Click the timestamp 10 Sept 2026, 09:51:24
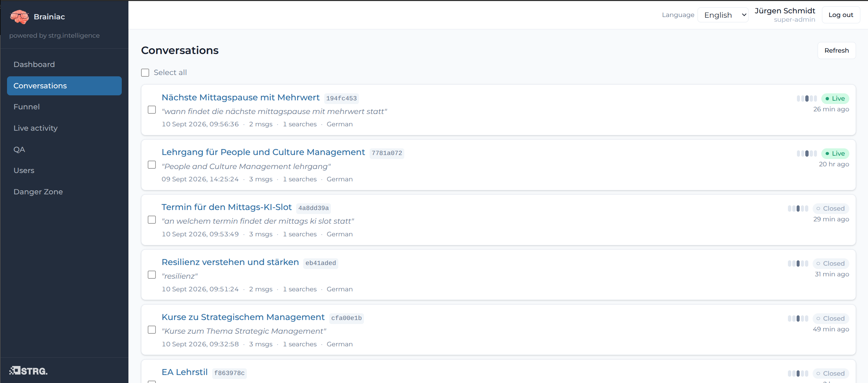Viewport: 868px width, 383px height. click(200, 289)
